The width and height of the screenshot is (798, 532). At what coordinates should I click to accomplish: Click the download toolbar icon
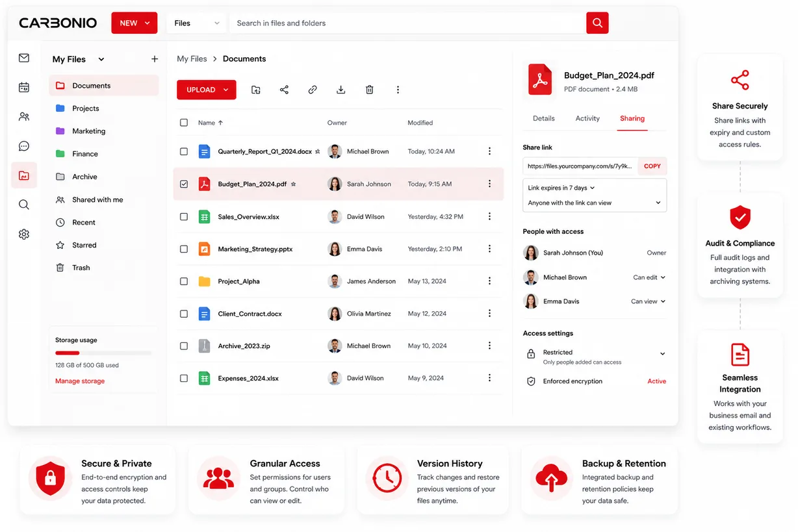coord(341,90)
